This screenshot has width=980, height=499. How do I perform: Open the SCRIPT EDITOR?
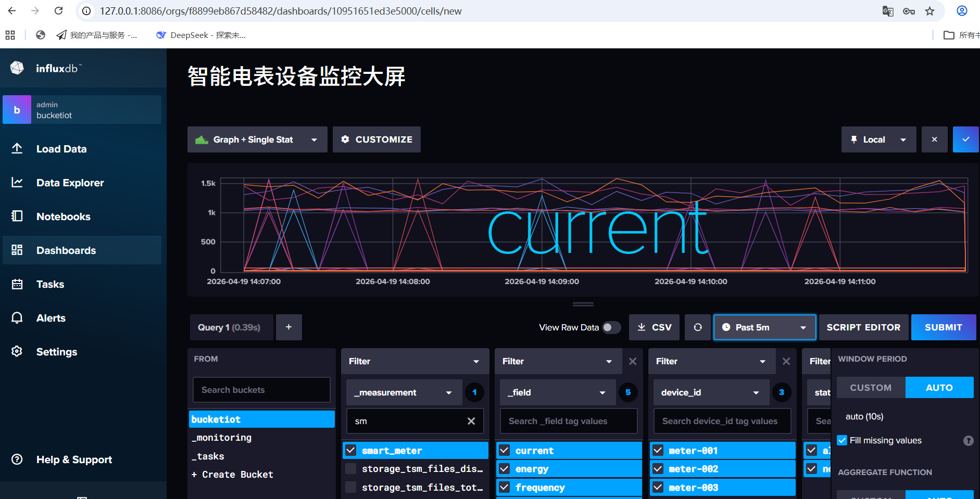pos(863,327)
